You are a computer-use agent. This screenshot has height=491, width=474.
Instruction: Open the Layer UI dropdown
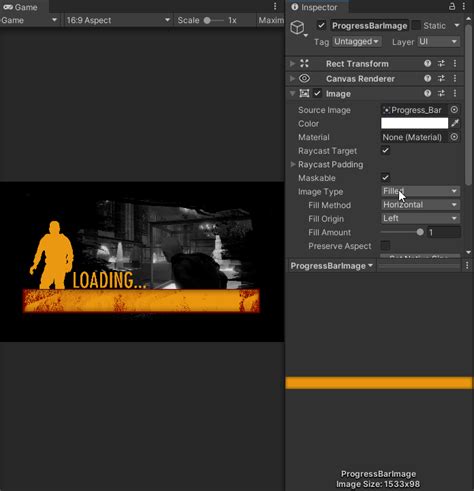(438, 42)
